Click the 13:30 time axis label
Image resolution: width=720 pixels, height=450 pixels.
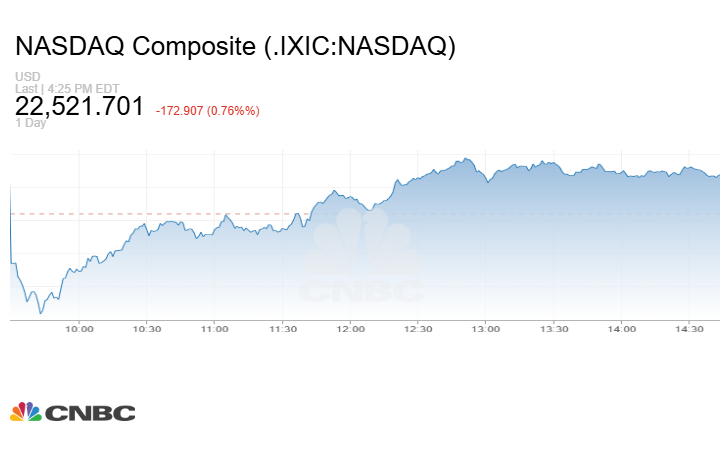[554, 329]
